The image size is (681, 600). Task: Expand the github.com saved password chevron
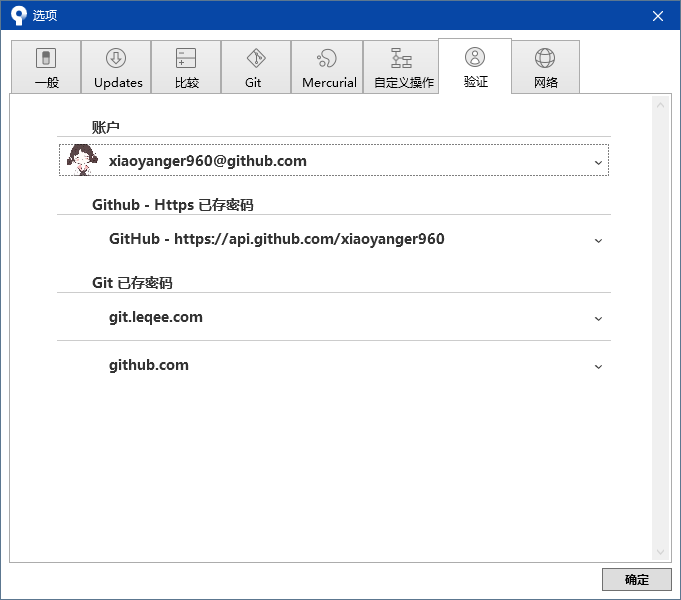pyautogui.click(x=598, y=367)
